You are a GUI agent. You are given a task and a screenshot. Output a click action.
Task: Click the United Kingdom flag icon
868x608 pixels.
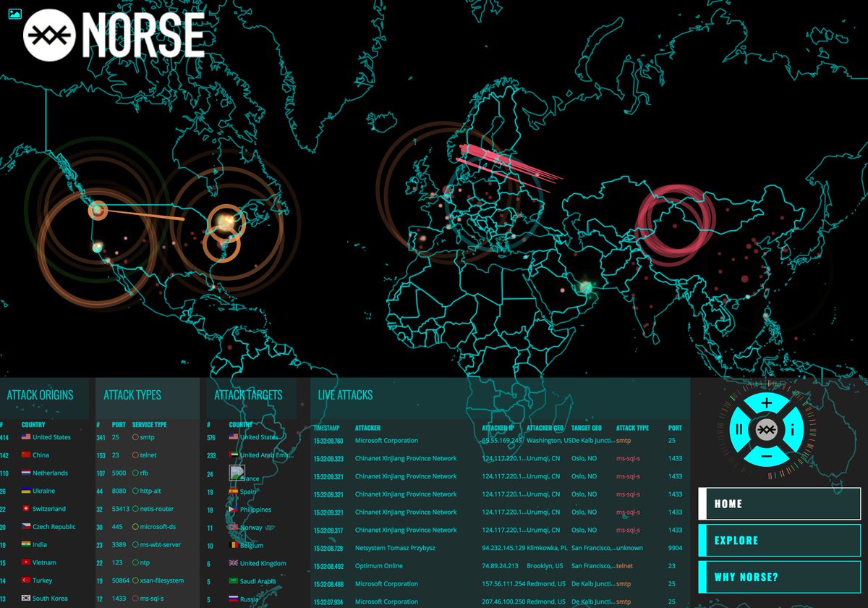(x=234, y=563)
